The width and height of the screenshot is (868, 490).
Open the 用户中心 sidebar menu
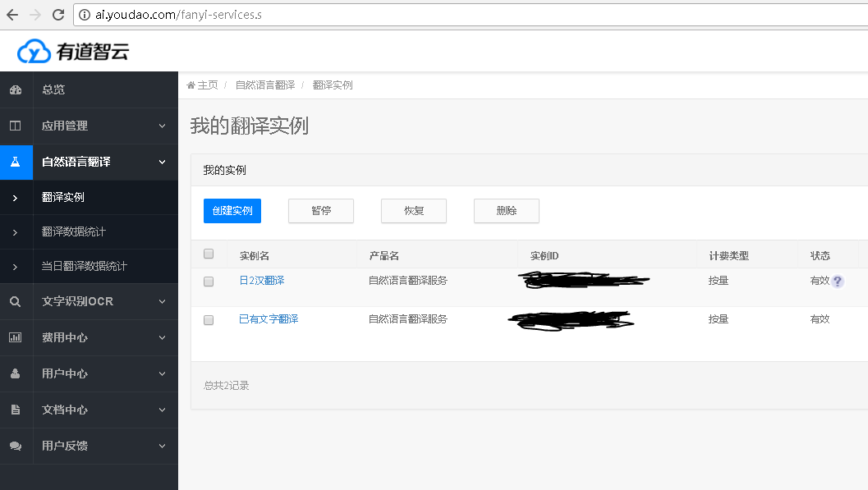pos(90,373)
